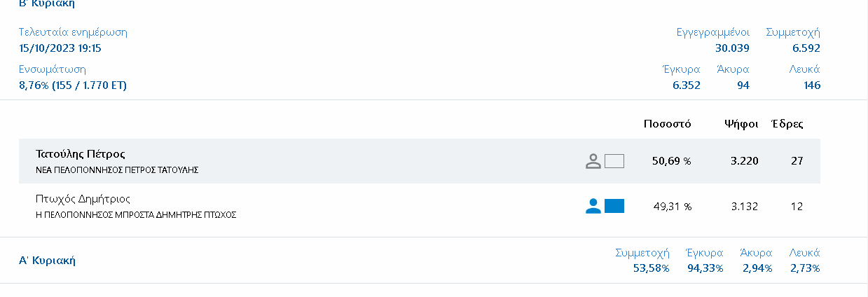Click the ΝΕΑ ΠΕΛΟΠΟΝΝΗΣΟΣ ΠΕΤΡΟΣ ΤΑΤΟΥΛΗΣ party name
The image size is (868, 297).
[x=118, y=170]
